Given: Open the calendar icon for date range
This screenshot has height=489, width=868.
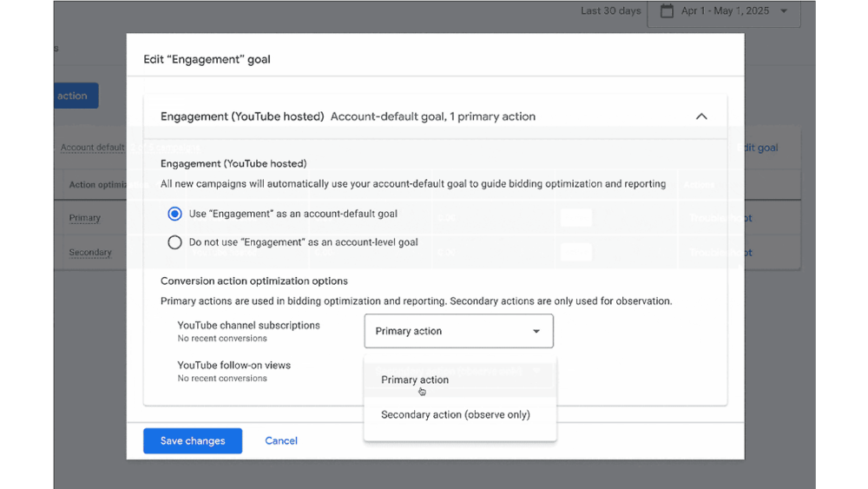Looking at the screenshot, I should click(x=667, y=10).
